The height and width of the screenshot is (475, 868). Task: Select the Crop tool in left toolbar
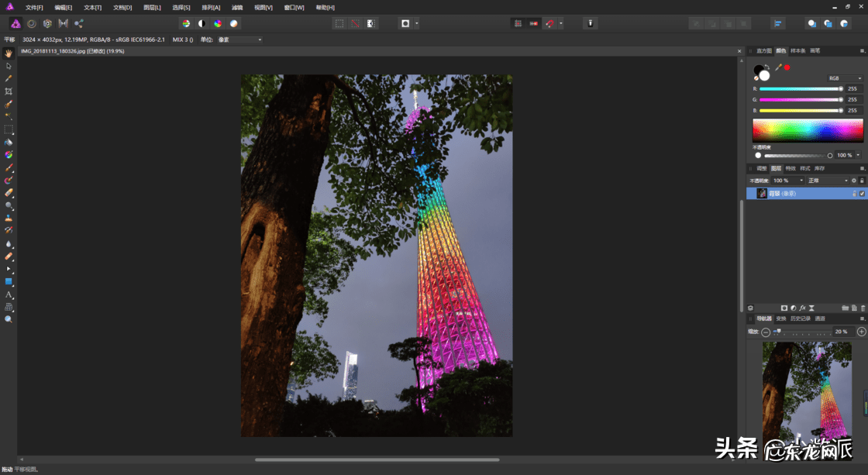(9, 91)
